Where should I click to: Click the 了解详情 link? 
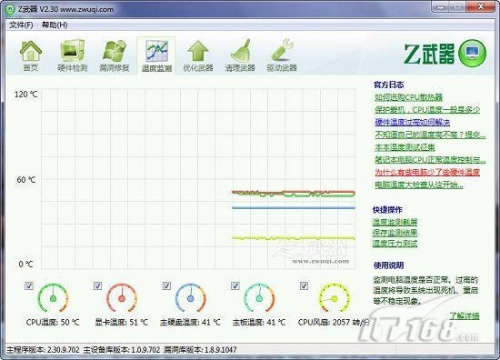coord(464,315)
